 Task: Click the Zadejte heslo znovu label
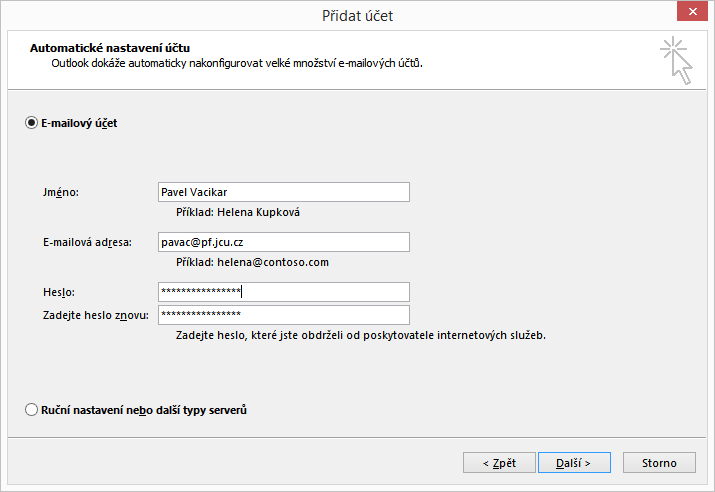point(96,316)
